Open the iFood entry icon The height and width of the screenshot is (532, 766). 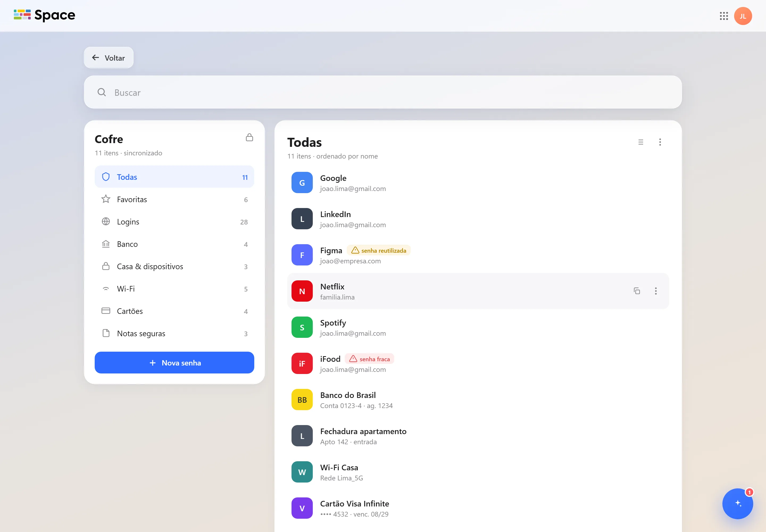[x=302, y=363]
